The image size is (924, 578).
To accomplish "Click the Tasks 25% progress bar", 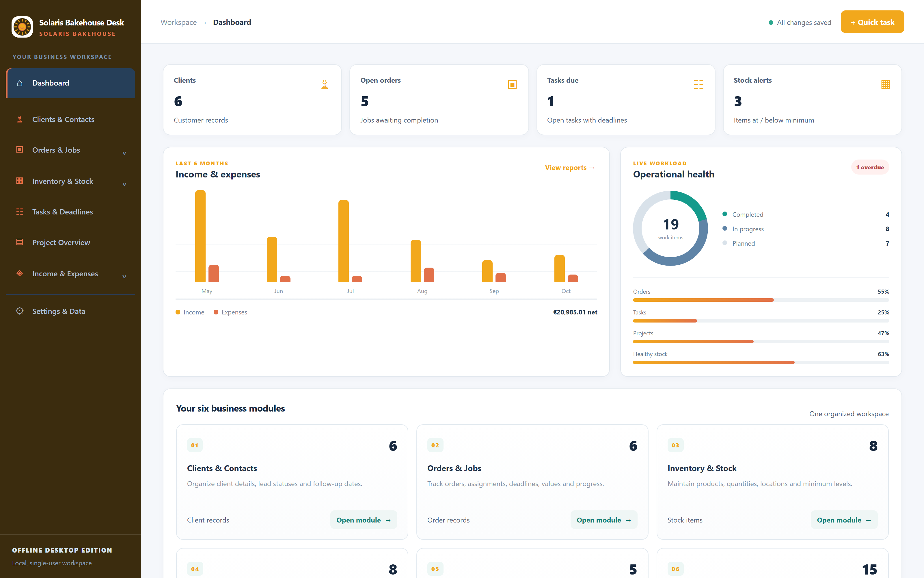I will tap(761, 321).
